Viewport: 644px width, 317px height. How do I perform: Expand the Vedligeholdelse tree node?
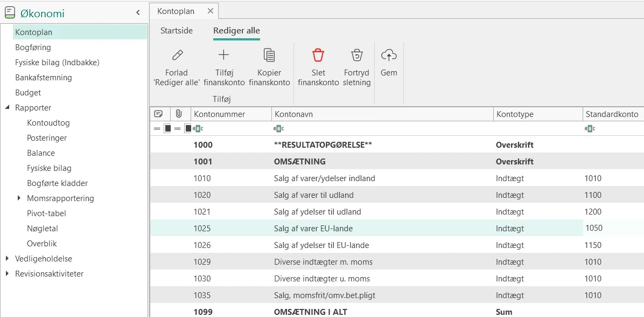click(8, 259)
